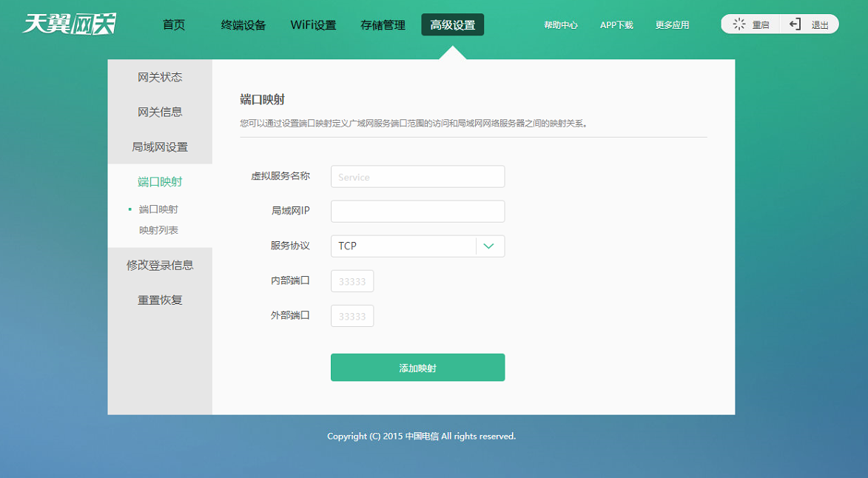Select 网关状态 in the sidebar
Image resolution: width=868 pixels, height=478 pixels.
(x=160, y=77)
